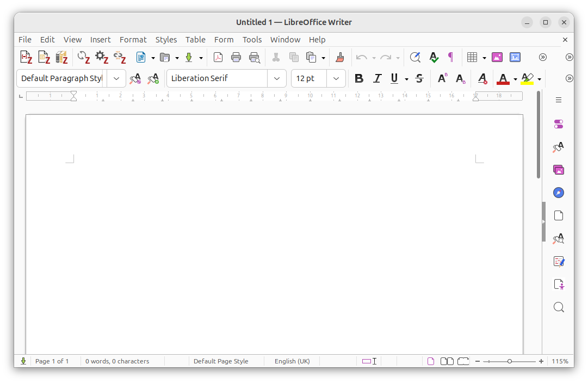
Task: Activate the Clone Formatting paintbrush
Action: pos(340,57)
